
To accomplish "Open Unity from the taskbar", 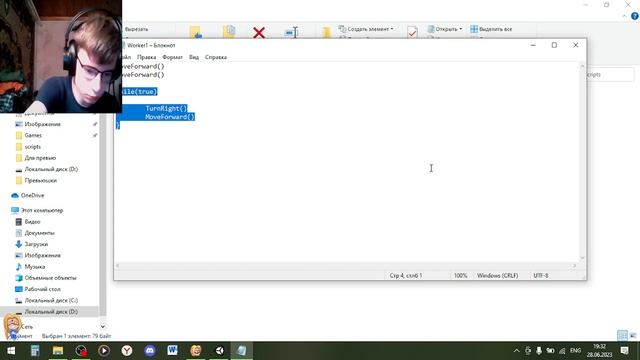I will [219, 351].
